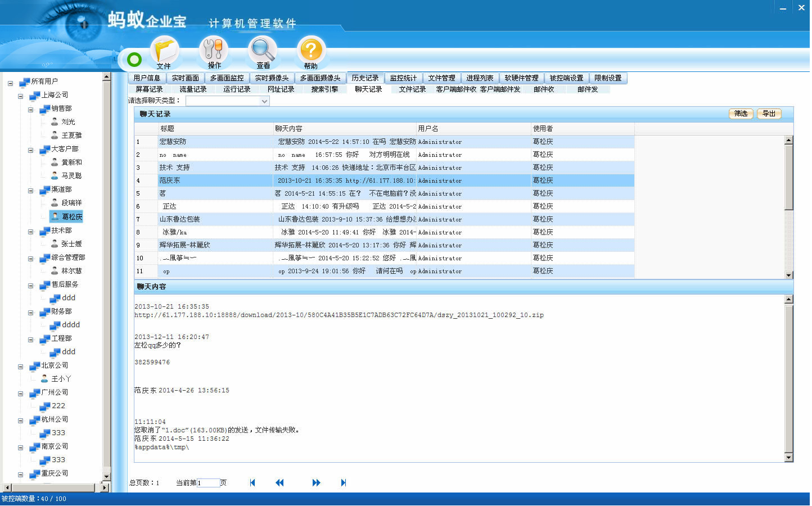Collapse the 销售部 department node
Viewport: 812px width, 506px height.
point(31,110)
